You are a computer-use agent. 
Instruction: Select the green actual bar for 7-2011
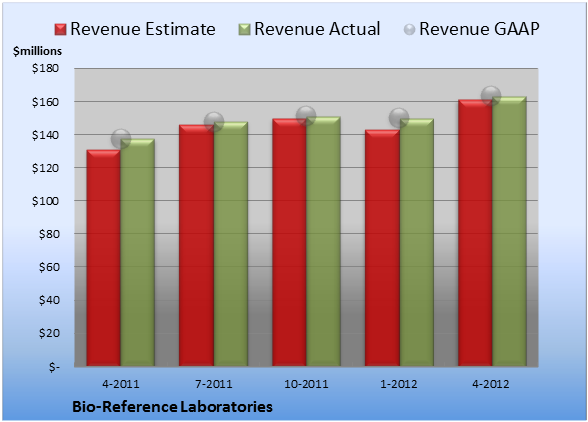[231, 244]
